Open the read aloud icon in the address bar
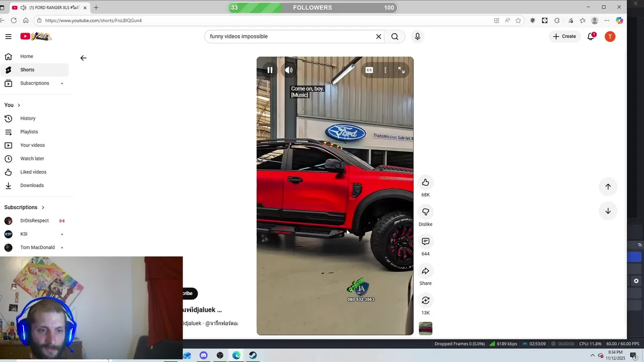This screenshot has width=644, height=362. [x=507, y=21]
